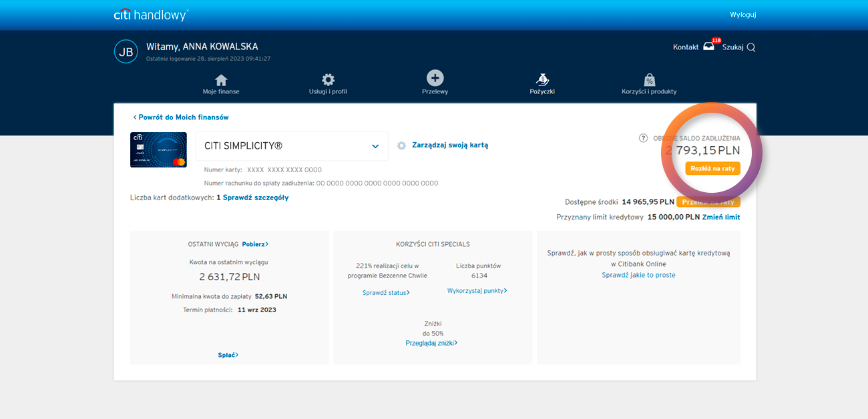Click the Szukaj magnifier icon

[x=751, y=47]
